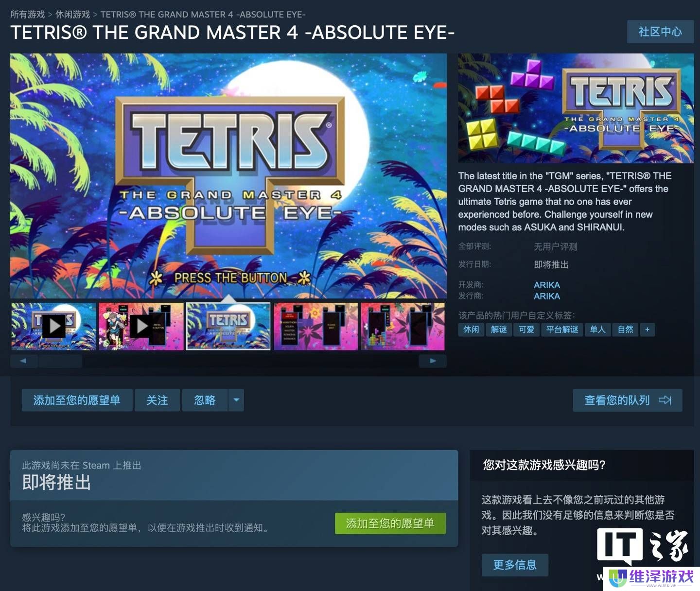This screenshot has width=700, height=591.
Task: Click the 关注 follow button
Action: coord(157,400)
